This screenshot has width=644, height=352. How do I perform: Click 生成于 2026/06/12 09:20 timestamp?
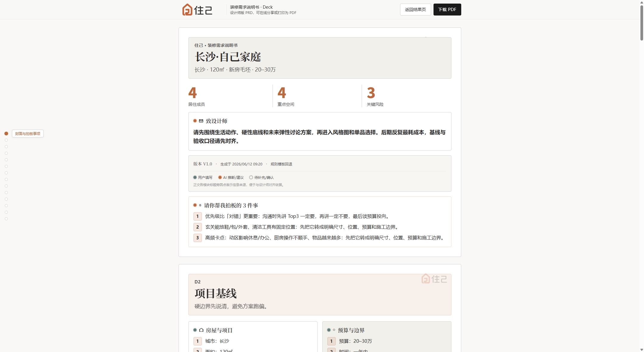click(x=241, y=164)
